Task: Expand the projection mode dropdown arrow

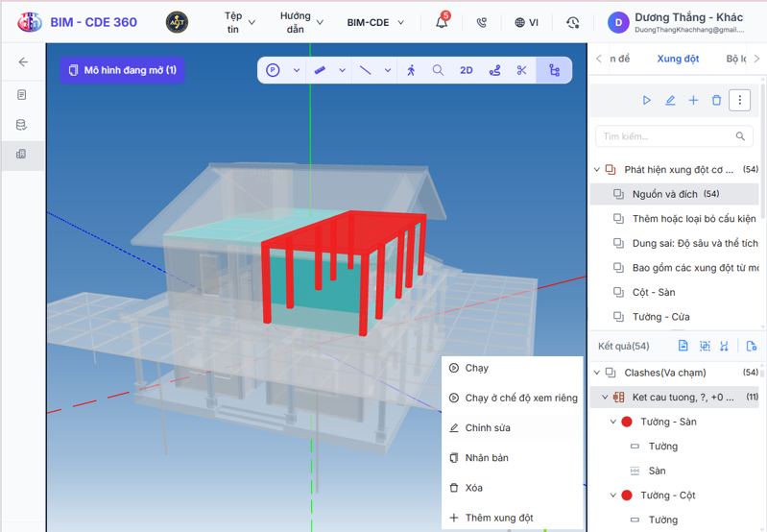Action: click(x=297, y=70)
